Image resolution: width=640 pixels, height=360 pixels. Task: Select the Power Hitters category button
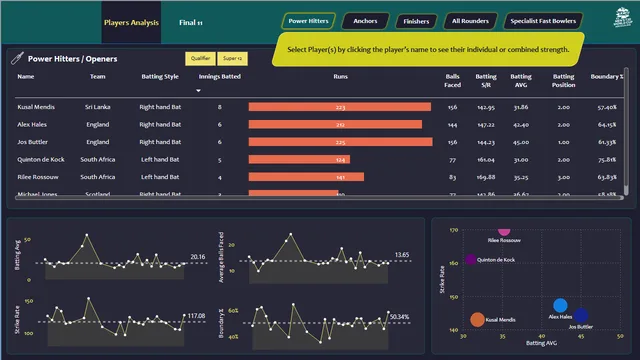[308, 21]
